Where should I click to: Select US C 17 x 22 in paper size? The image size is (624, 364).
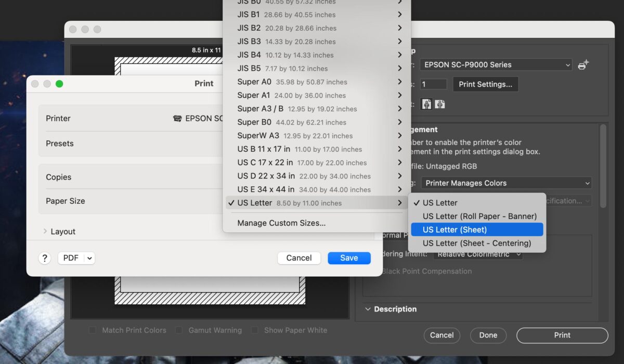[317, 162]
